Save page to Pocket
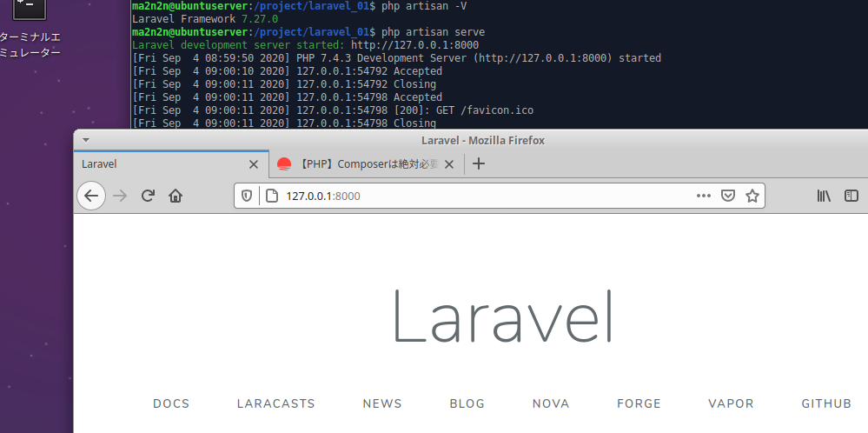The image size is (868, 433). (728, 196)
